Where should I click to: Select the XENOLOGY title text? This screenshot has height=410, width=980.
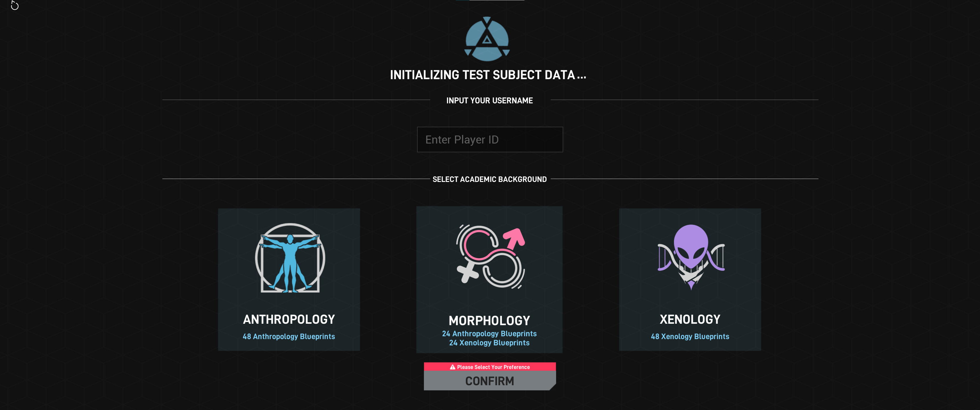click(x=690, y=319)
